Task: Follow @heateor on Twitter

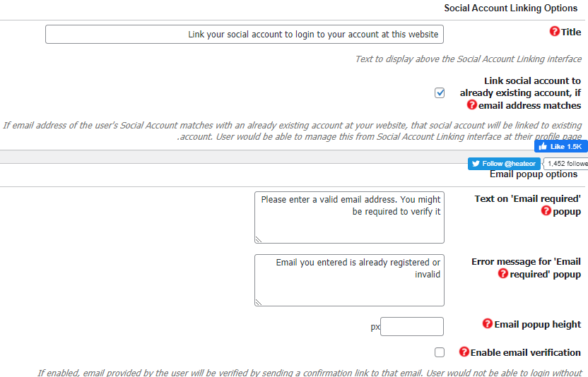Action: click(x=504, y=164)
